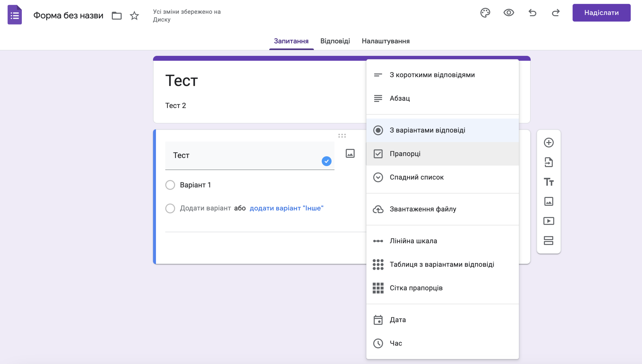The width and height of the screenshot is (642, 364).
Task: Choose Спадний список question type
Action: click(x=442, y=177)
